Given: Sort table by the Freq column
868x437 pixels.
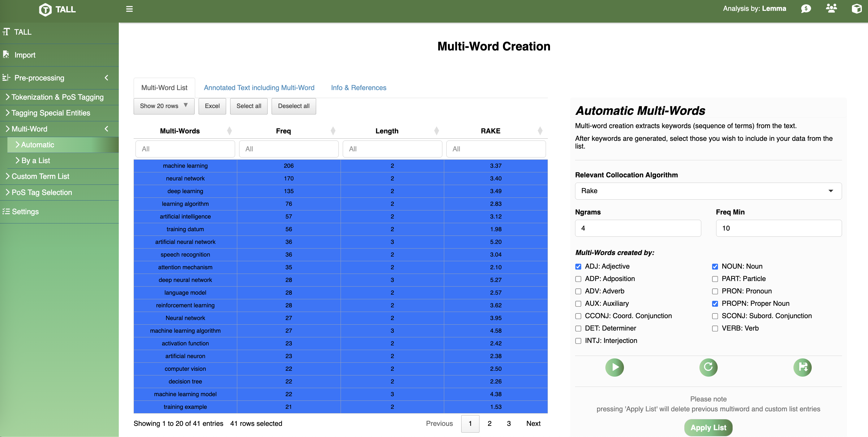Looking at the screenshot, I should (283, 131).
